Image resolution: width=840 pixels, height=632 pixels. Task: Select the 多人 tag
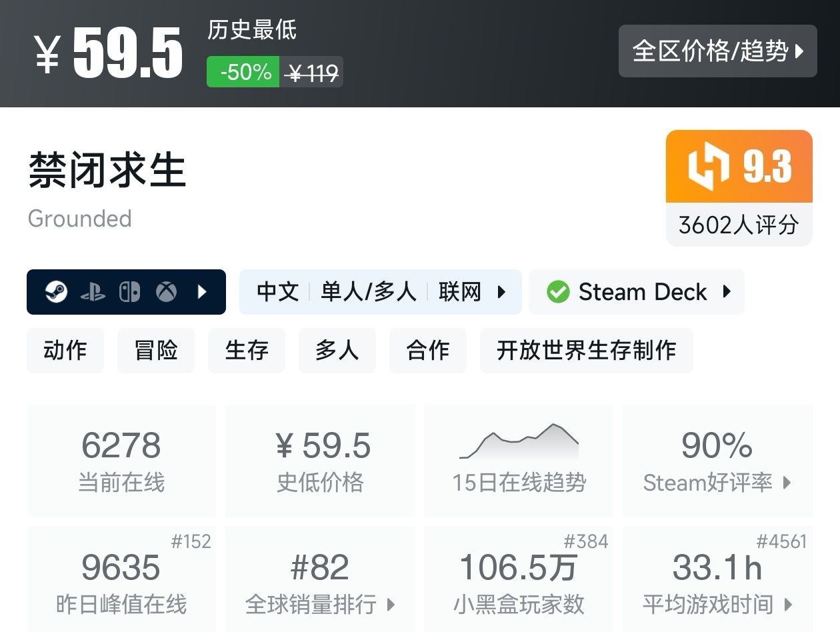click(x=337, y=350)
